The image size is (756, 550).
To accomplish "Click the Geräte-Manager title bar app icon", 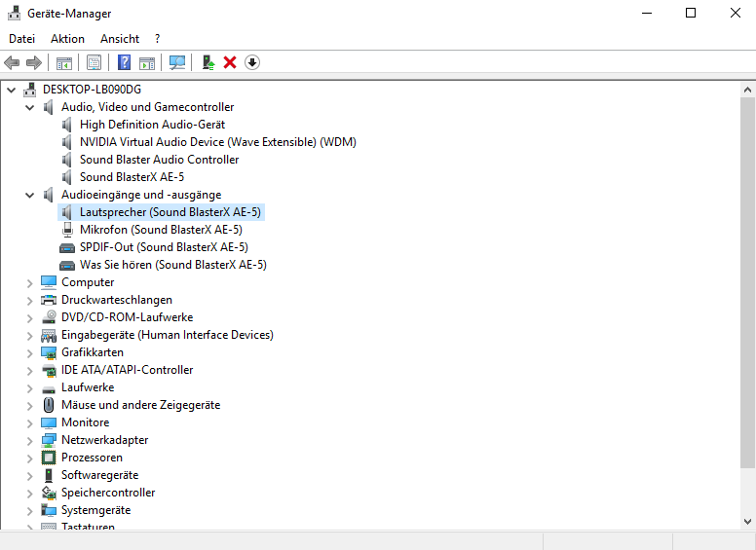I will click(x=15, y=13).
